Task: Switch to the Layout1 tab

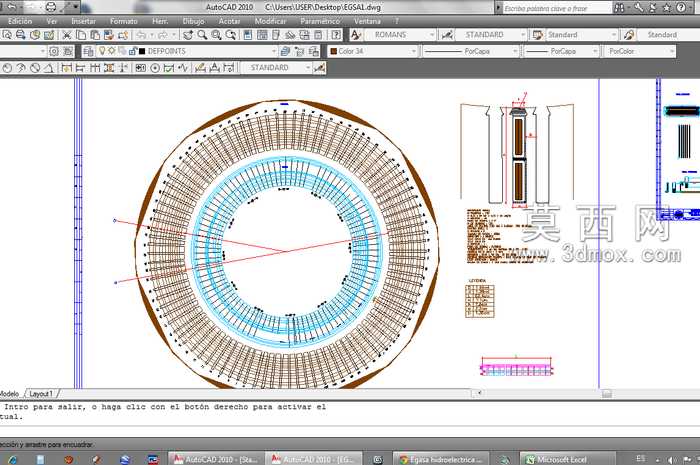Action: click(x=41, y=394)
